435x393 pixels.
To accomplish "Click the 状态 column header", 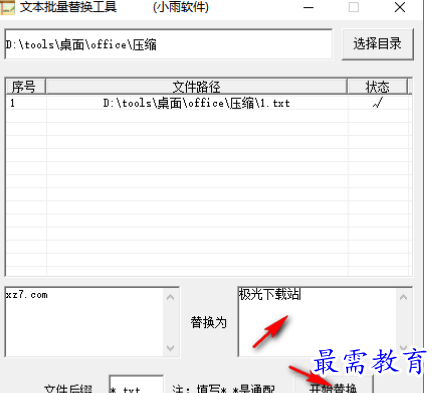I will (377, 87).
